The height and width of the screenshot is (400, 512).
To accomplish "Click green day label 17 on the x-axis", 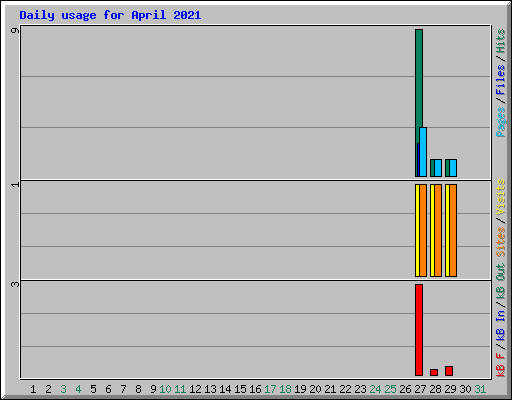I will pyautogui.click(x=270, y=389).
